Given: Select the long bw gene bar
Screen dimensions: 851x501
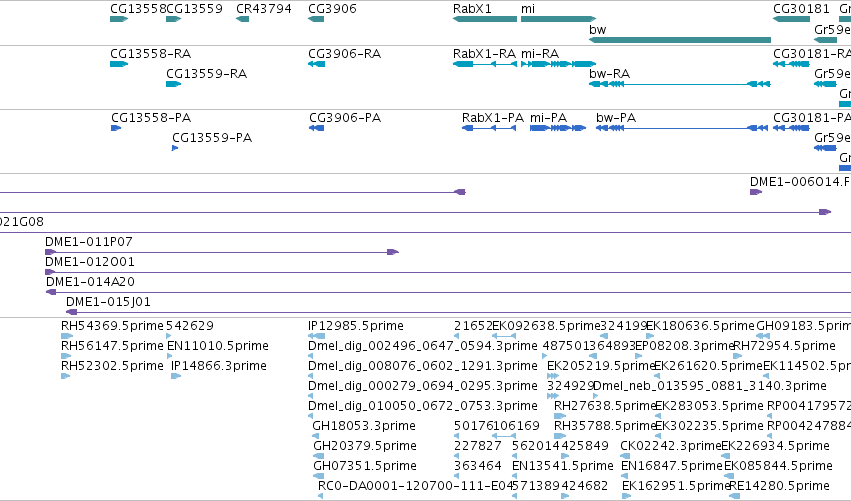Looking at the screenshot, I should coord(680,40).
